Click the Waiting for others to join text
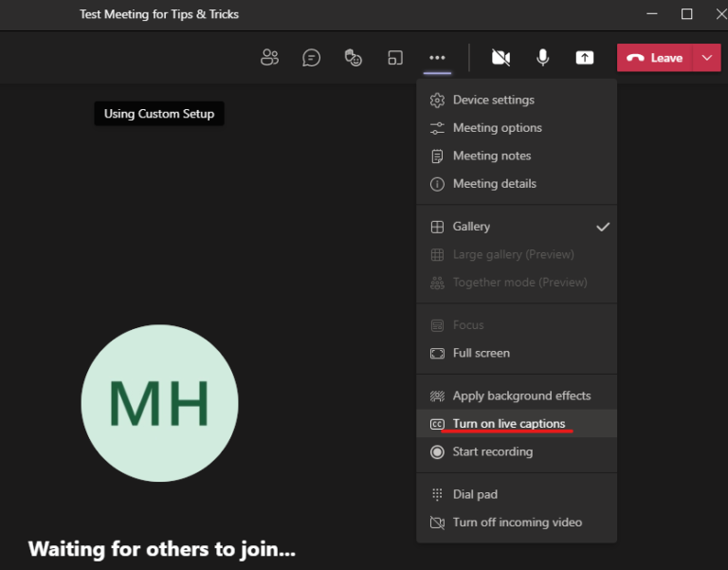728x570 pixels. (x=161, y=549)
